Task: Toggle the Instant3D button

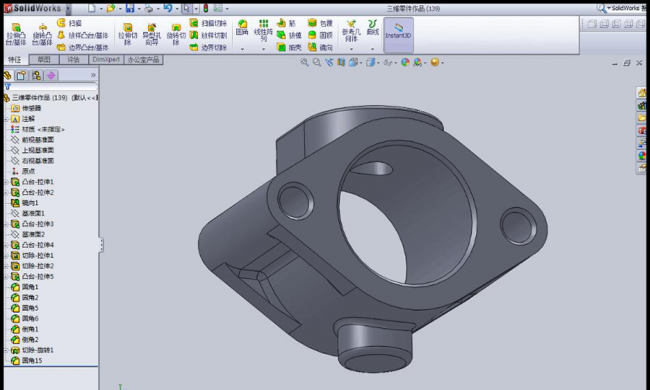Action: (x=398, y=35)
